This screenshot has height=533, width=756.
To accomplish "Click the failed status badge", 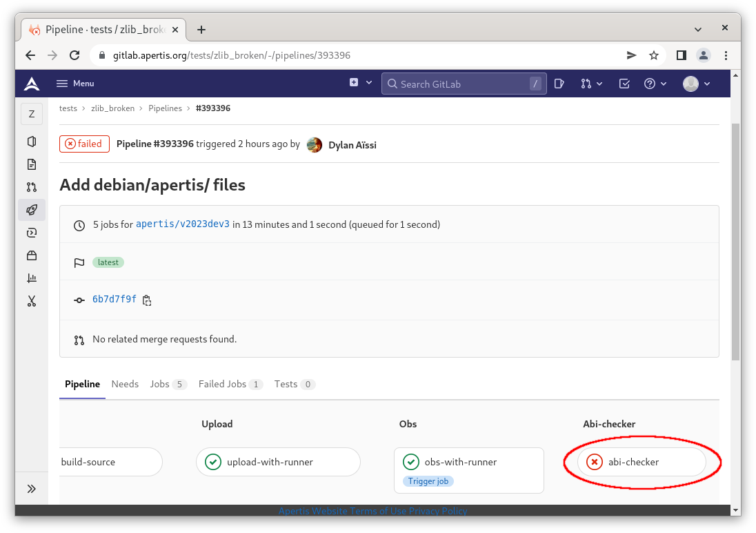I will click(84, 144).
